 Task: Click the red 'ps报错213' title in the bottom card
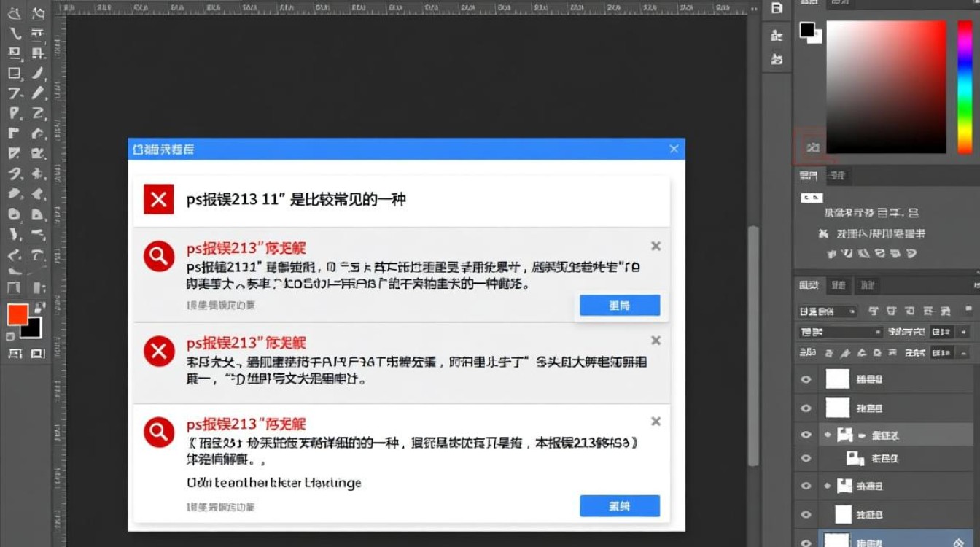(x=246, y=424)
